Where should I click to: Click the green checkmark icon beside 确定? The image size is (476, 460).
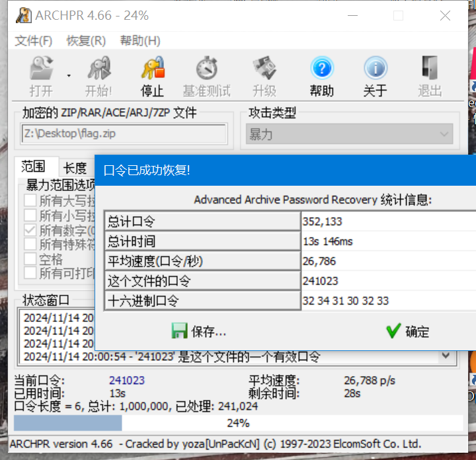click(393, 330)
